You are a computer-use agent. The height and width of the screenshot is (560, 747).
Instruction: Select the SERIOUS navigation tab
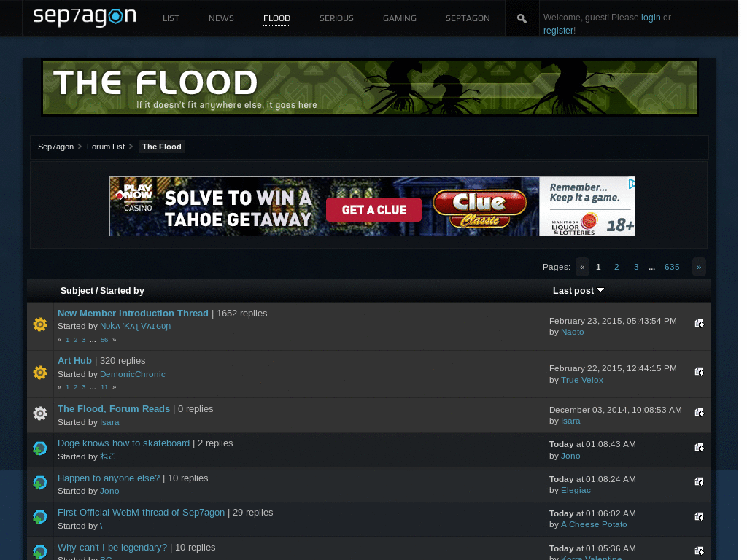pos(336,18)
